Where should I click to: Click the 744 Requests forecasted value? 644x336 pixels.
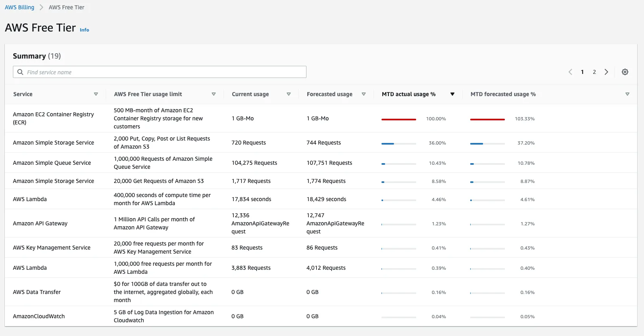[x=324, y=143]
